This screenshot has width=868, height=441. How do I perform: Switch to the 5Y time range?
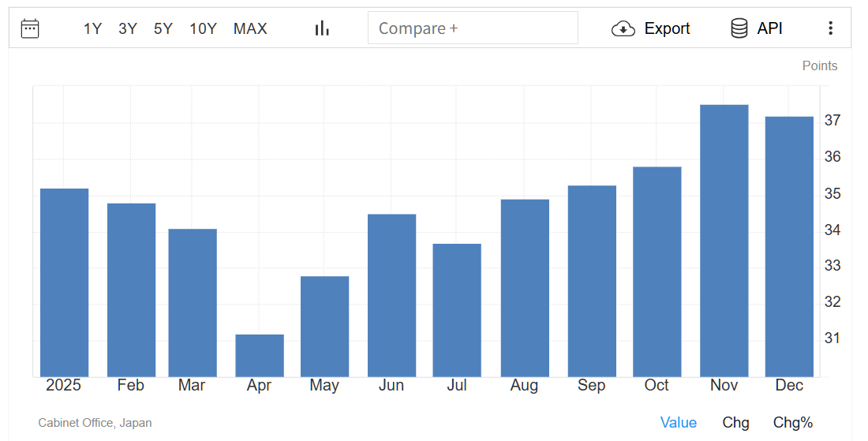coord(163,28)
